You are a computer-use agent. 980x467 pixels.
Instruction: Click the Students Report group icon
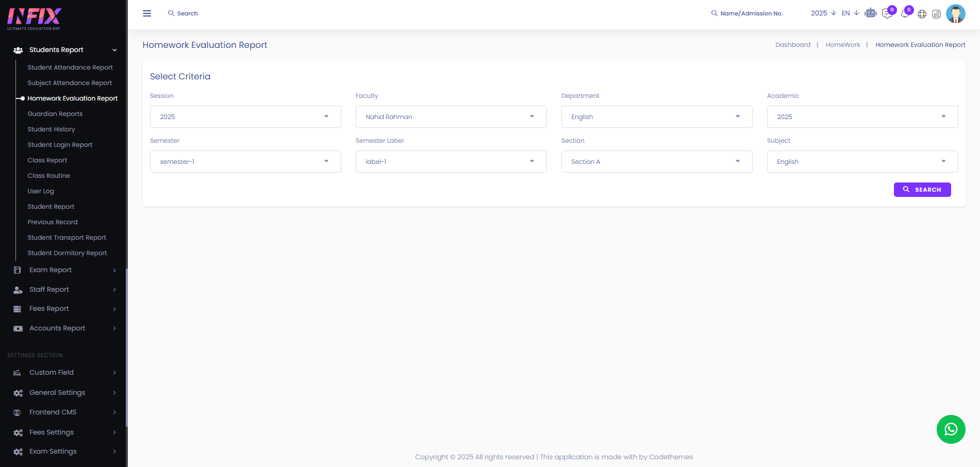coord(18,50)
